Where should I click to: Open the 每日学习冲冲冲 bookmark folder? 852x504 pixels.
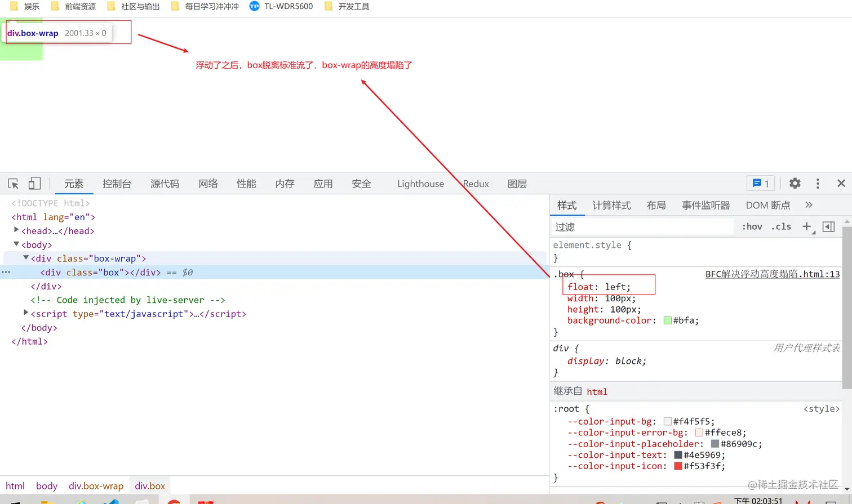click(x=205, y=6)
